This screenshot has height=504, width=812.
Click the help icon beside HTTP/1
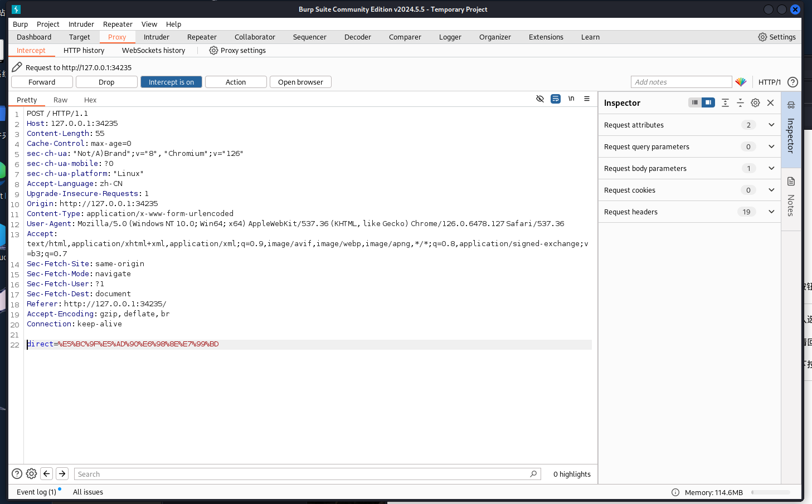pyautogui.click(x=792, y=82)
